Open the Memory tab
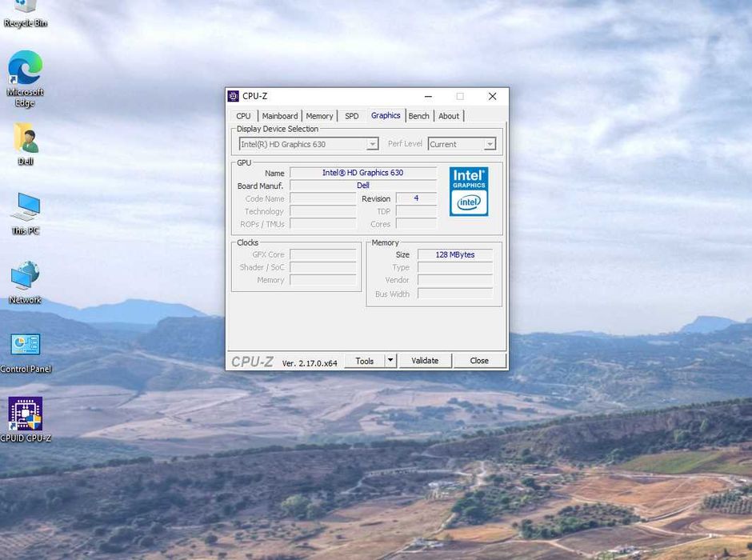The width and height of the screenshot is (752, 560). tap(319, 116)
